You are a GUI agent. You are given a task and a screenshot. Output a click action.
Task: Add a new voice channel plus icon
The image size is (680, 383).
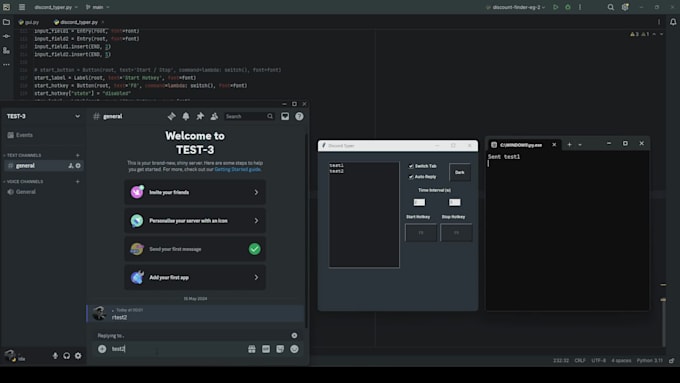pos(78,181)
